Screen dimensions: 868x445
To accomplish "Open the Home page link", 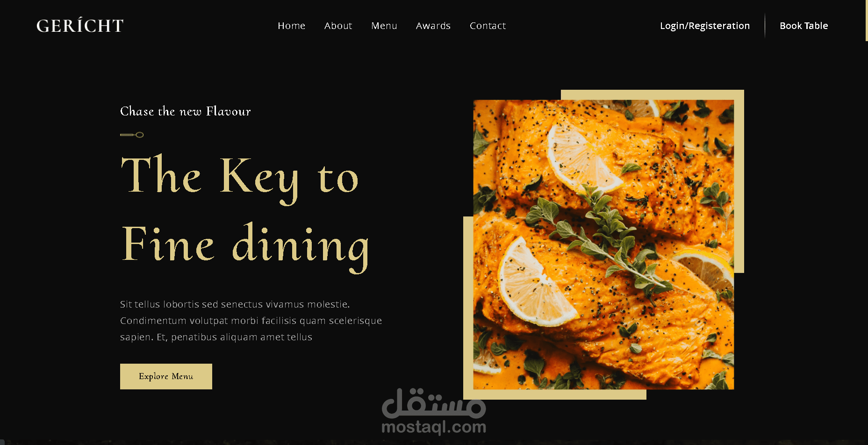I will [291, 26].
